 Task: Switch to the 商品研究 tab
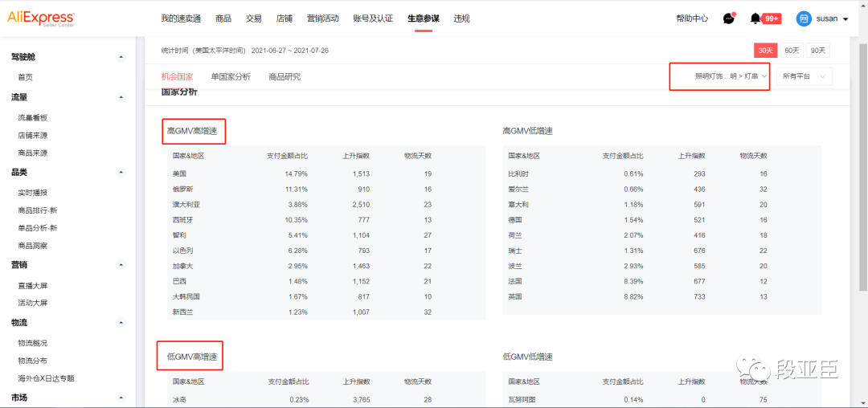point(285,77)
